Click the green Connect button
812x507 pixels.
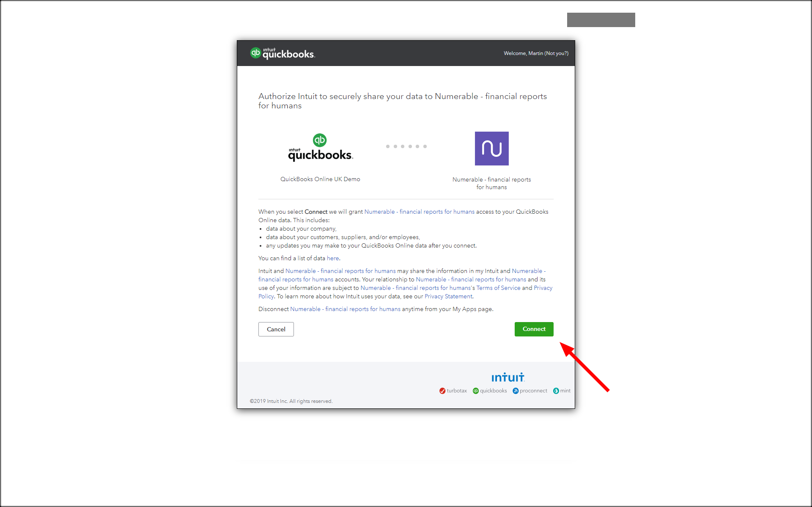tap(534, 329)
